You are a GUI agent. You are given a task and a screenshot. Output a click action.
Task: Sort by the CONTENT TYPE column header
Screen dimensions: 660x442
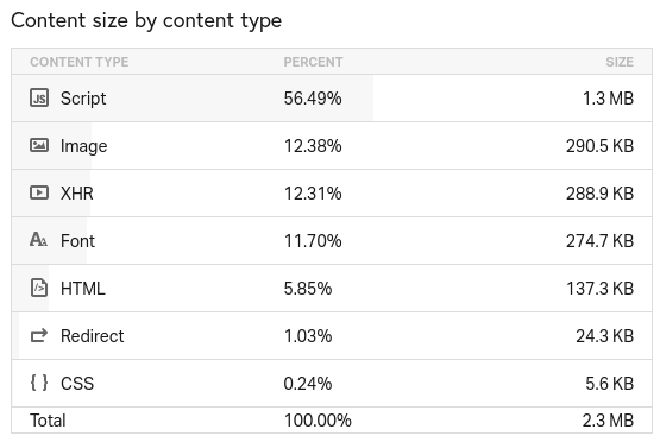(79, 62)
